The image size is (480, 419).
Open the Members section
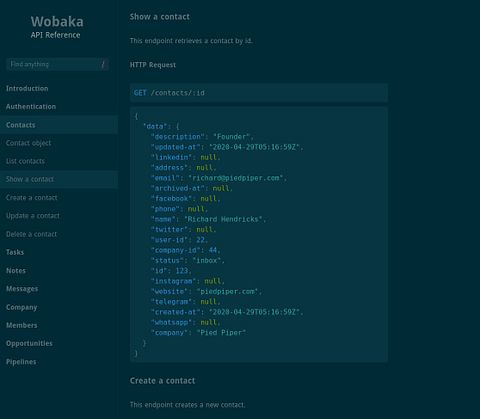22,325
